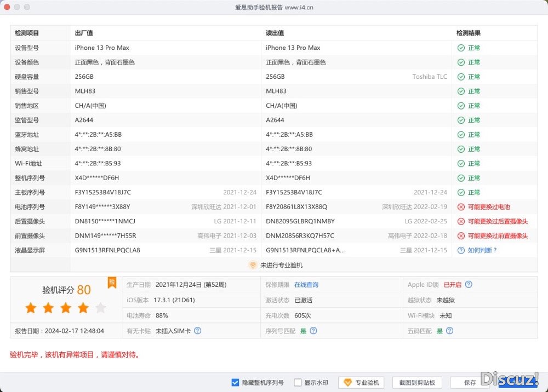Open the 如何判断？ link
The height and width of the screenshot is (392, 548).
tap(482, 250)
